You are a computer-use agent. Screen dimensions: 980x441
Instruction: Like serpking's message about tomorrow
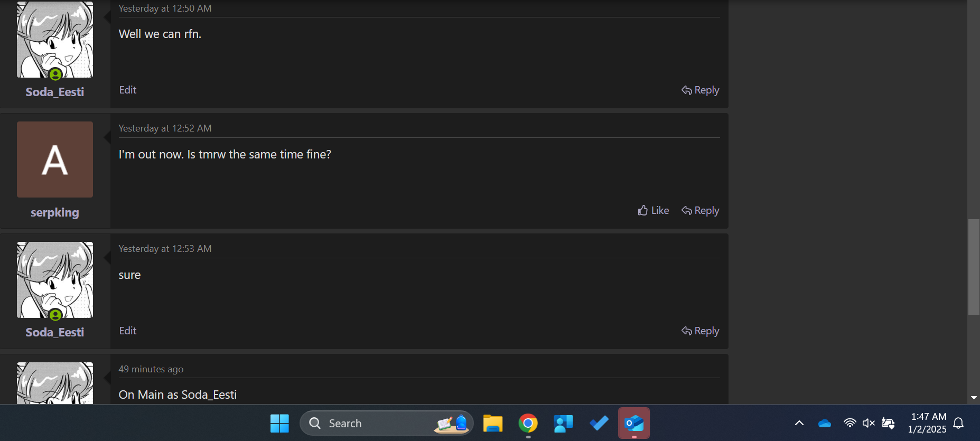click(654, 210)
